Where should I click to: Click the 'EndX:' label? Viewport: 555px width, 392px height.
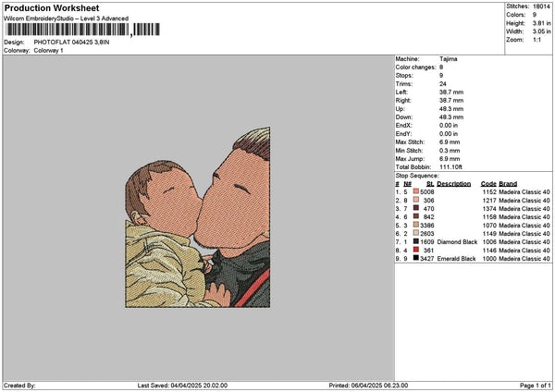click(x=404, y=126)
